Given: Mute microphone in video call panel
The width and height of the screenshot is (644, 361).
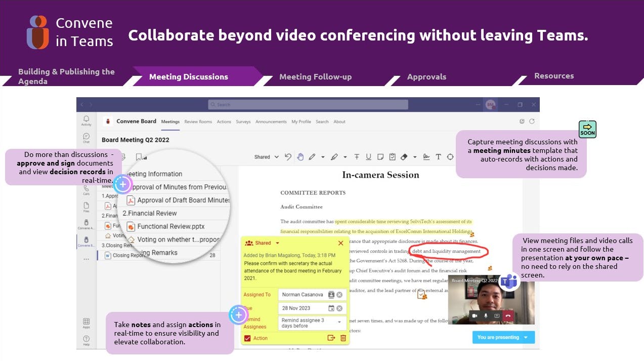Looking at the screenshot, I should click(486, 315).
